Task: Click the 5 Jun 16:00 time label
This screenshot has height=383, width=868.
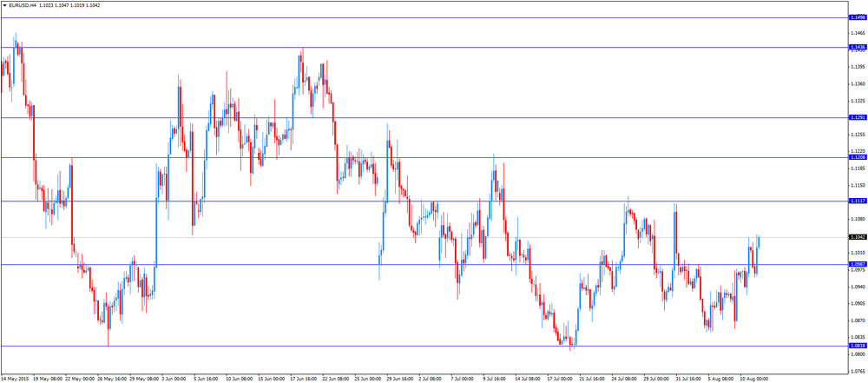Action: pyautogui.click(x=207, y=379)
